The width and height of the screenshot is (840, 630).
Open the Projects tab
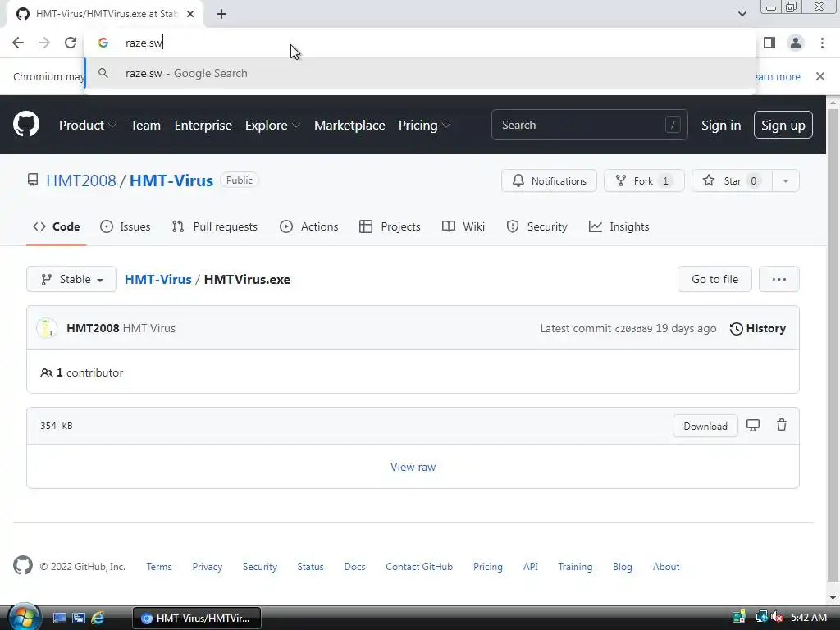coord(390,226)
